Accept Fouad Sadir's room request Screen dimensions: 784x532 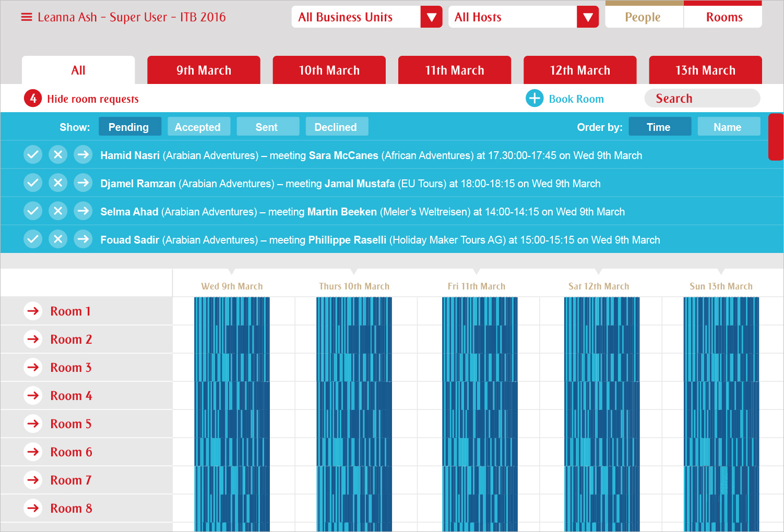(x=33, y=239)
